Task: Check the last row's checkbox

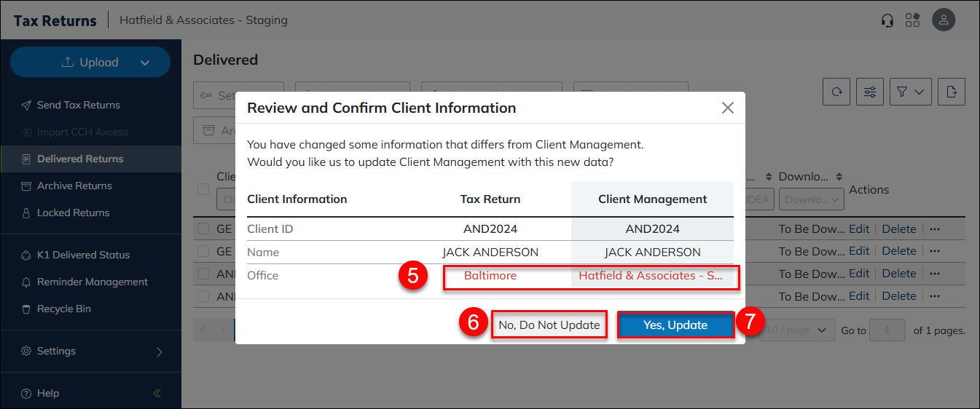Action: click(x=203, y=296)
